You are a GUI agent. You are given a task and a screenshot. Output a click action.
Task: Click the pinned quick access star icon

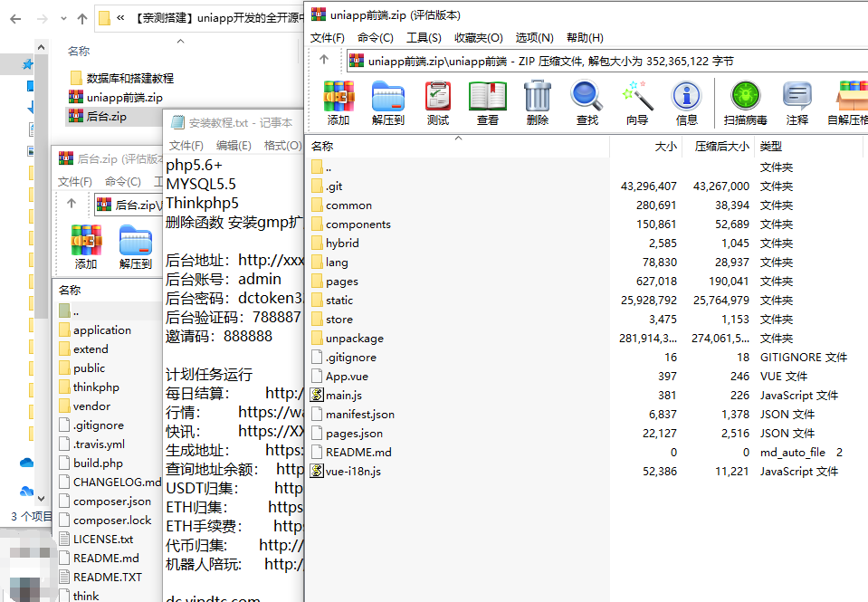click(x=28, y=65)
